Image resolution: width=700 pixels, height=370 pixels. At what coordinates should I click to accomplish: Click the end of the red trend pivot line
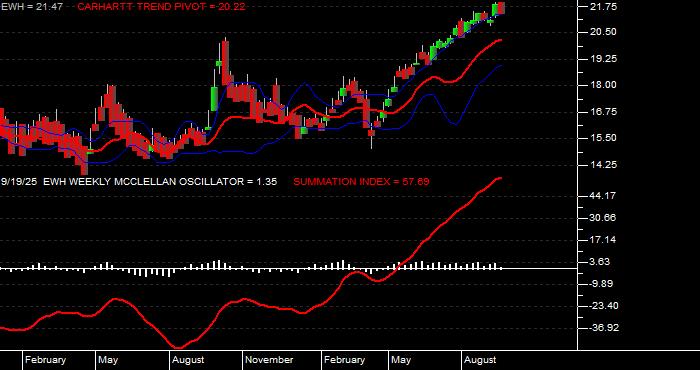(x=500, y=40)
